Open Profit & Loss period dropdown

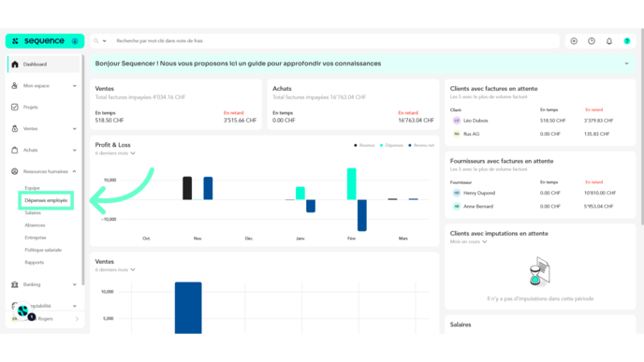115,153
